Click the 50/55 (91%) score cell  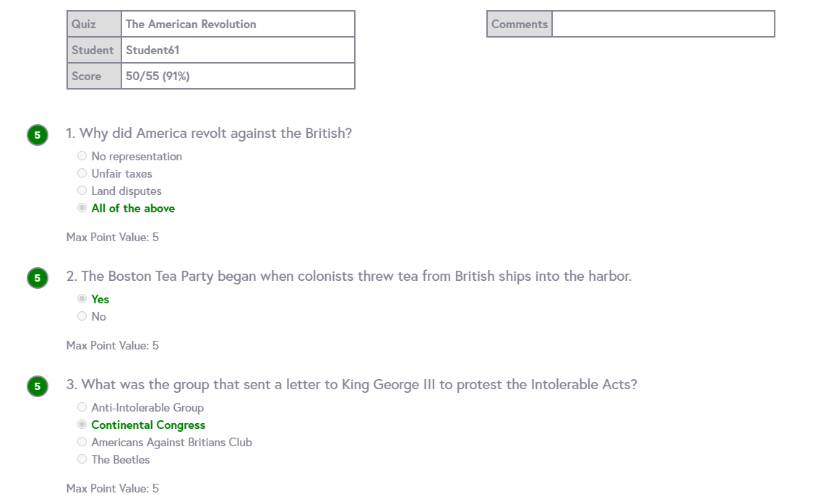click(x=158, y=76)
